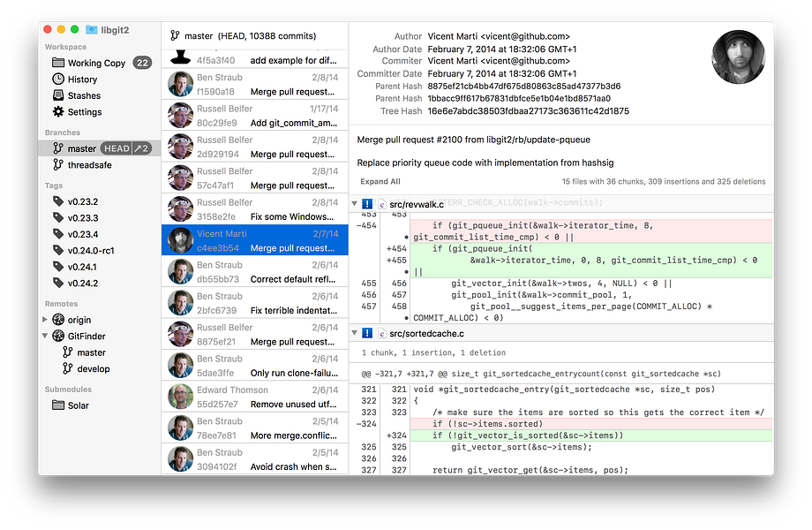Click tag icon for v0.23.2
Image resolution: width=812 pixels, height=530 pixels.
[x=58, y=201]
